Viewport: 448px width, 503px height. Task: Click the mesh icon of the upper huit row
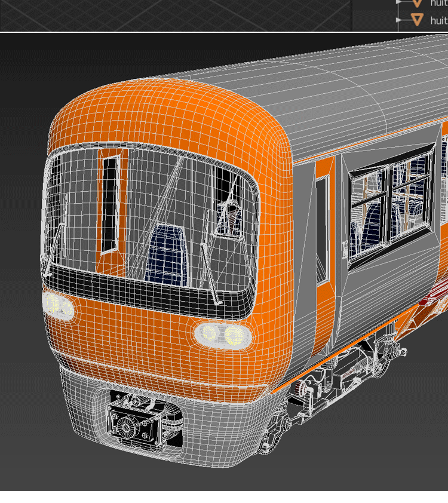pyautogui.click(x=417, y=3)
